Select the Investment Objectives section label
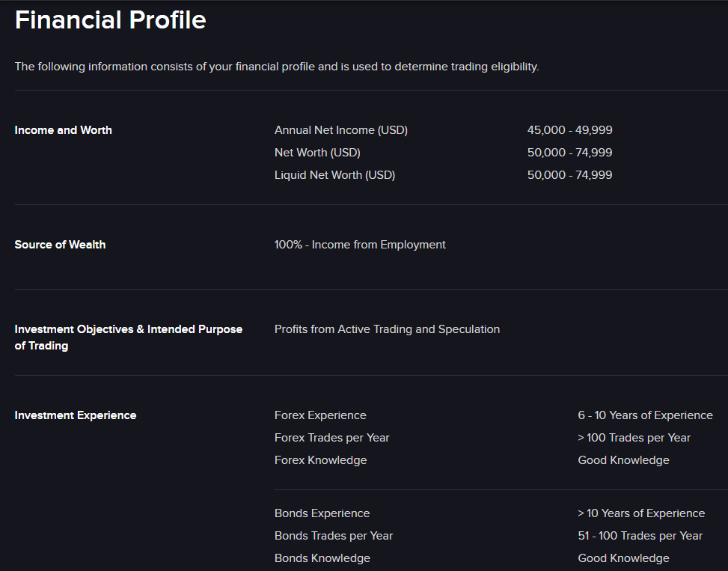Image resolution: width=728 pixels, height=571 pixels. 128,337
